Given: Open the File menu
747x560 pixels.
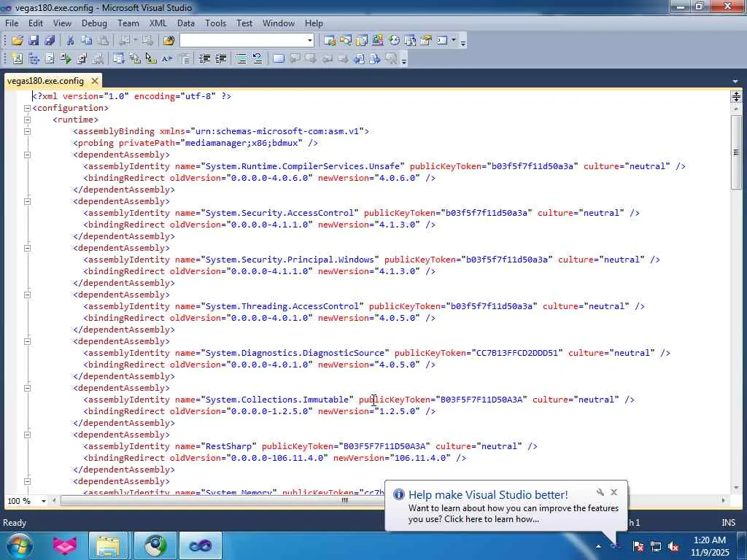Looking at the screenshot, I should point(12,23).
